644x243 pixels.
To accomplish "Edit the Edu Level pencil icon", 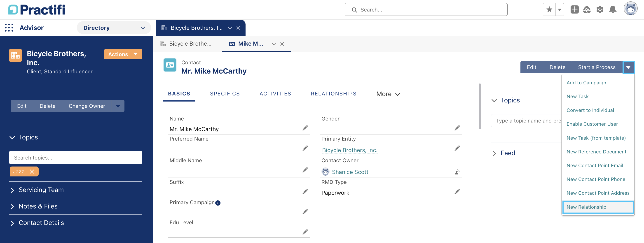I will coord(305,232).
